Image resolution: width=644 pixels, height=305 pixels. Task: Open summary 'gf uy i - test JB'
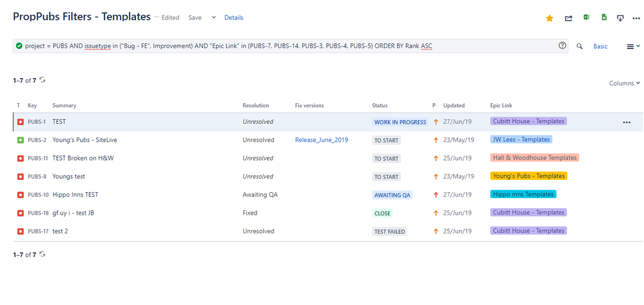(73, 213)
